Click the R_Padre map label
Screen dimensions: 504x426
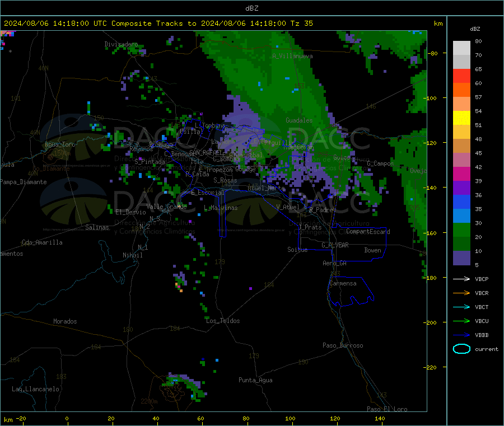tap(321, 210)
